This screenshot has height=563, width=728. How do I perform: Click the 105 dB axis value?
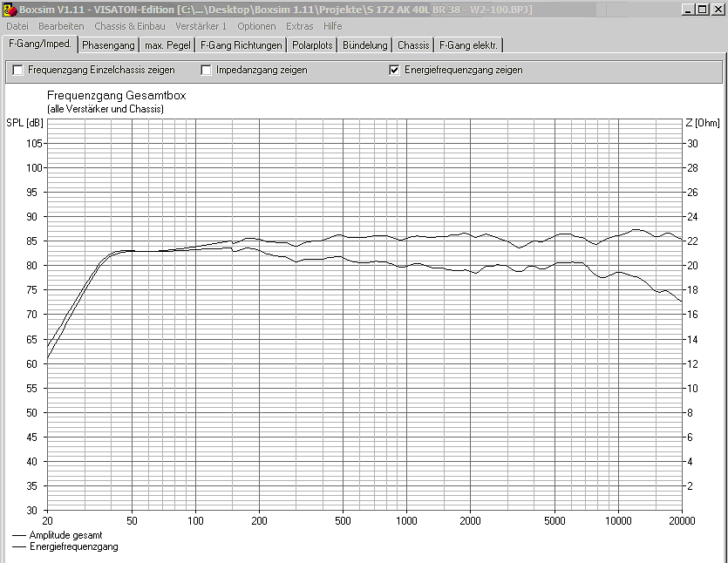click(x=34, y=144)
